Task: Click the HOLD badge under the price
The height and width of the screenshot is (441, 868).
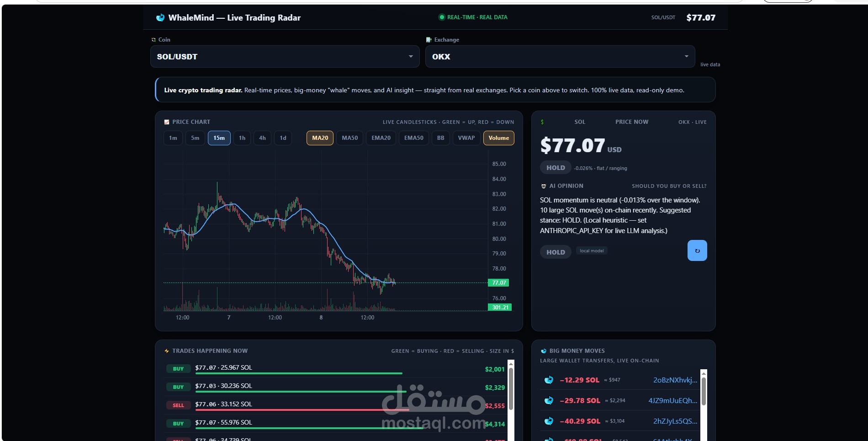Action: coord(556,168)
